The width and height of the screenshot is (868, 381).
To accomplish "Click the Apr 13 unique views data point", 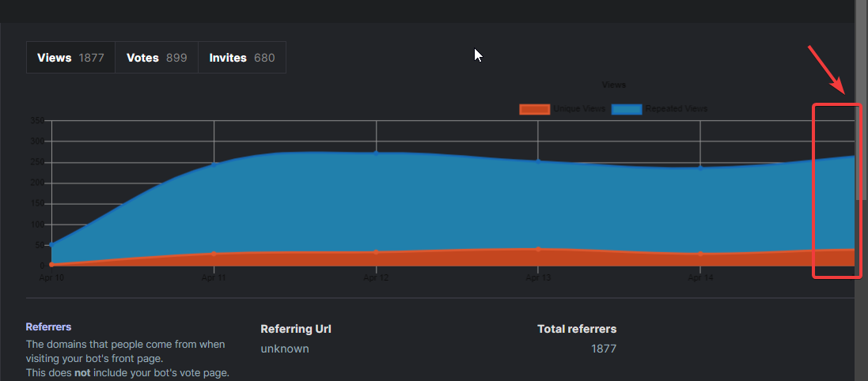I will [x=538, y=250].
